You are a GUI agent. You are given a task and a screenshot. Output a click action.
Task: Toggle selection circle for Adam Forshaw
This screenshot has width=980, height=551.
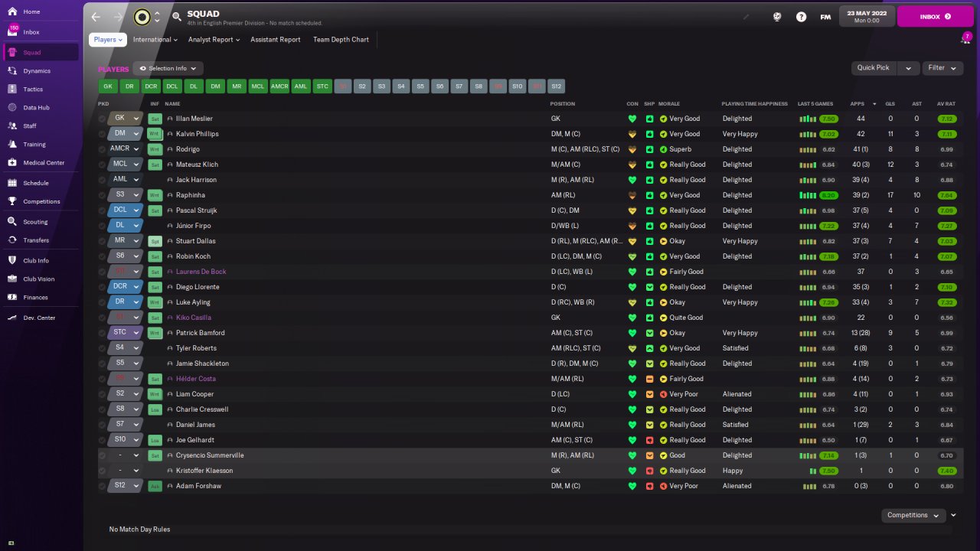(x=103, y=486)
